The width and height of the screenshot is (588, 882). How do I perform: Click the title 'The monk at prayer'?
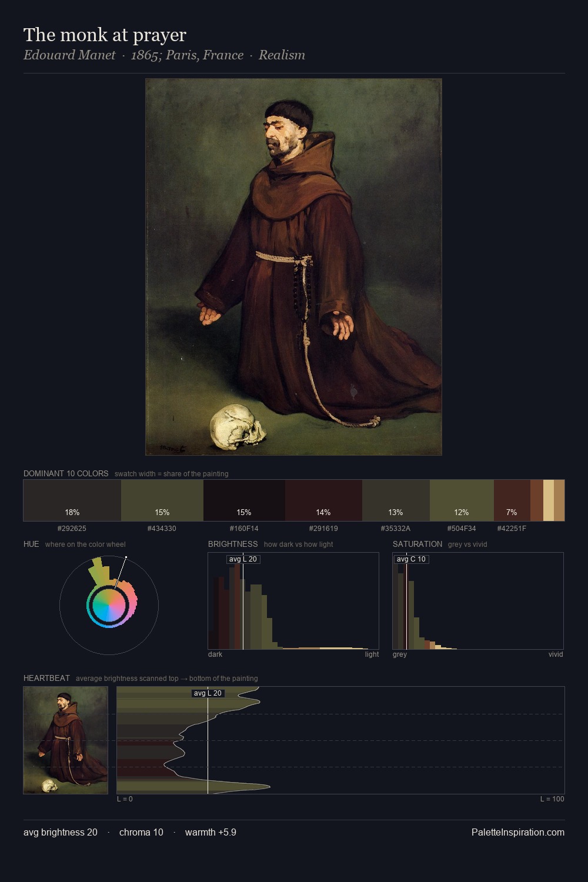click(105, 35)
